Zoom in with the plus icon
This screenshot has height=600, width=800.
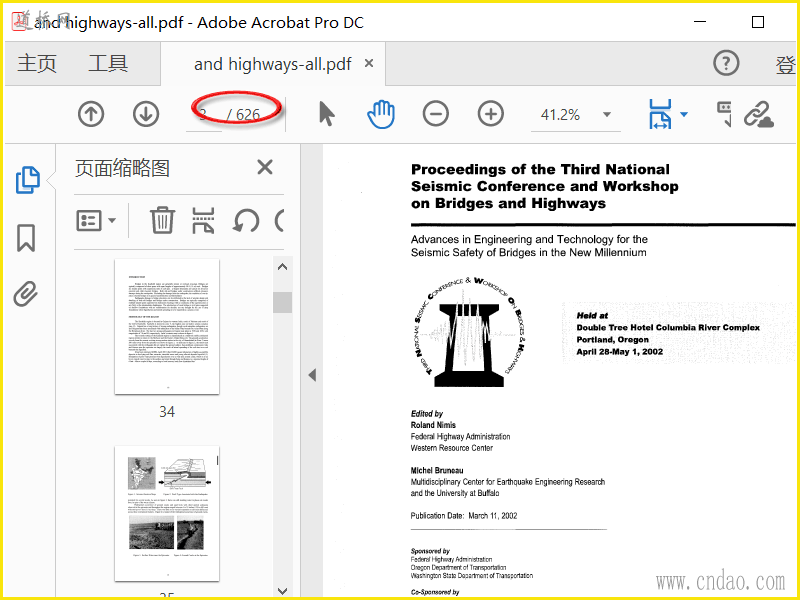coord(491,114)
